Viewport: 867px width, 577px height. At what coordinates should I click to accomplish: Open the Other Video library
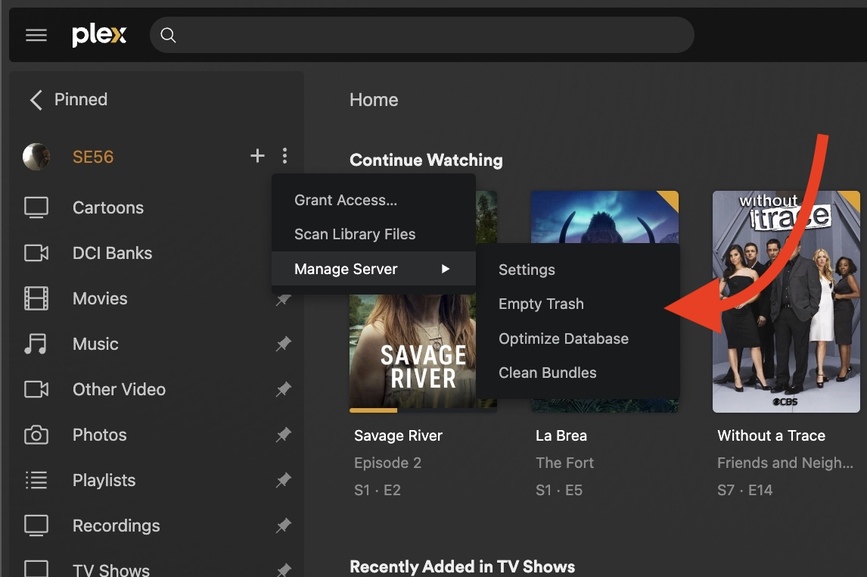119,389
